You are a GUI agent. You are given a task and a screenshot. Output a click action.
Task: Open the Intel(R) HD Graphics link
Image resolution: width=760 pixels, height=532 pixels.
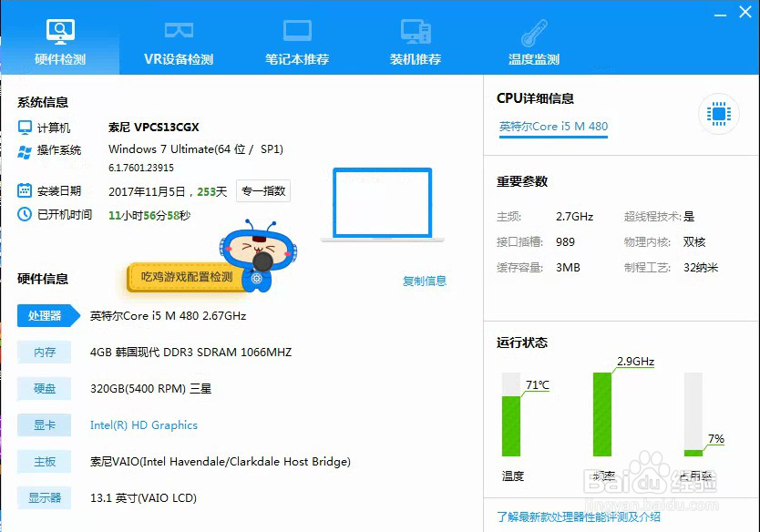tap(144, 425)
